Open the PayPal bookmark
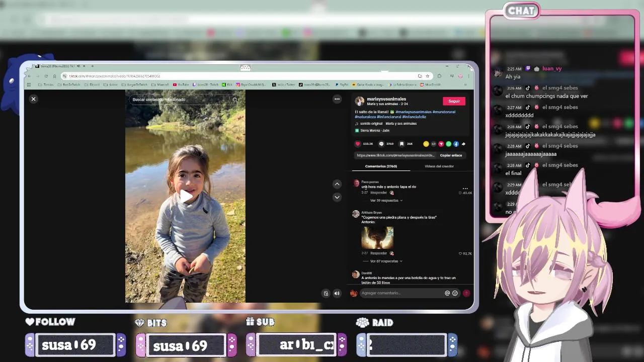Viewport: 644px width, 362px height. 342,84
